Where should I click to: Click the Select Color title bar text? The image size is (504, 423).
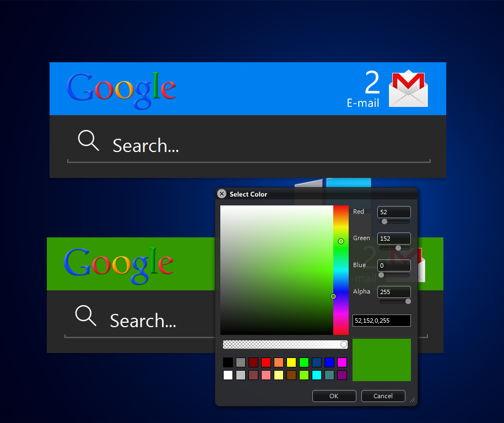(x=248, y=194)
